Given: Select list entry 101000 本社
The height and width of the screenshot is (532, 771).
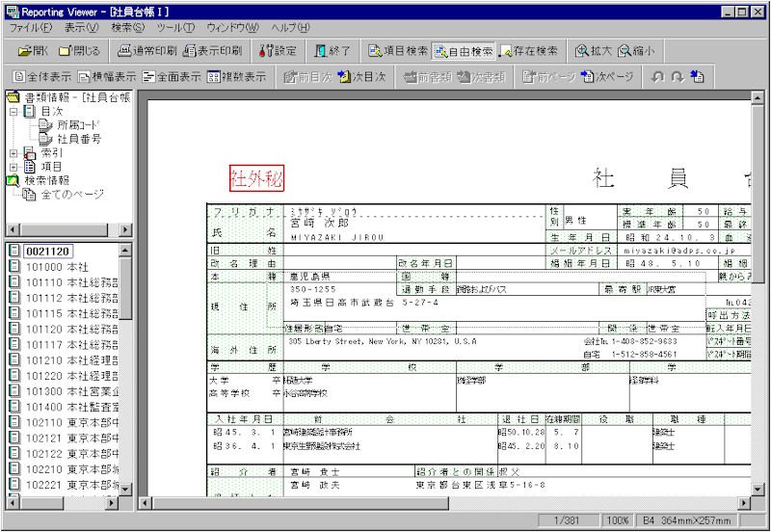Looking at the screenshot, I should 57,267.
